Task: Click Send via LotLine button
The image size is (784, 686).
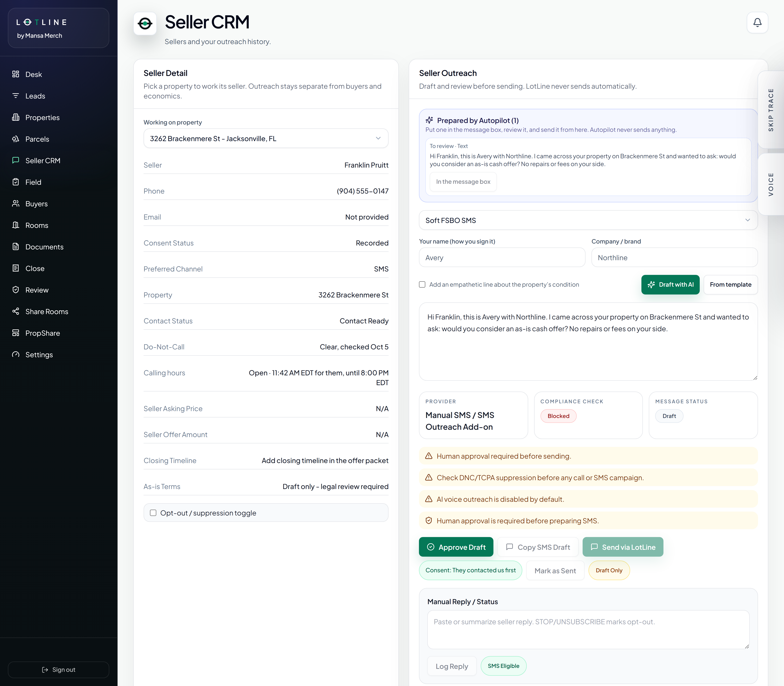Action: [623, 547]
